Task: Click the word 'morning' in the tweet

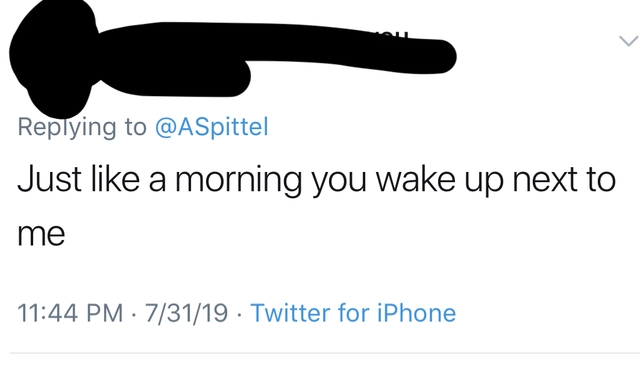Action: (x=239, y=182)
